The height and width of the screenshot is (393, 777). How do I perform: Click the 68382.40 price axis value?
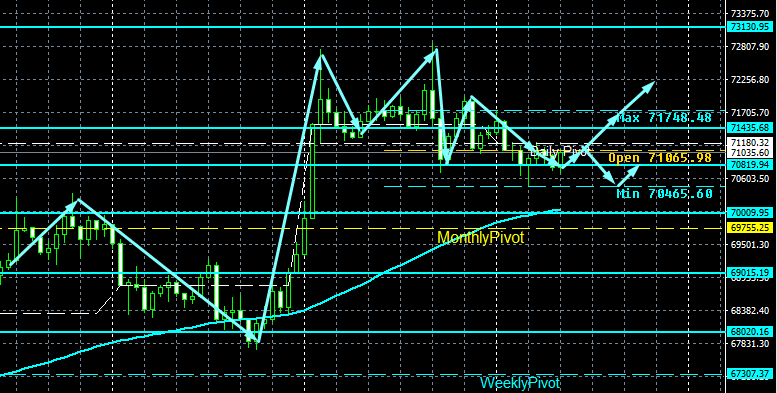pos(750,311)
